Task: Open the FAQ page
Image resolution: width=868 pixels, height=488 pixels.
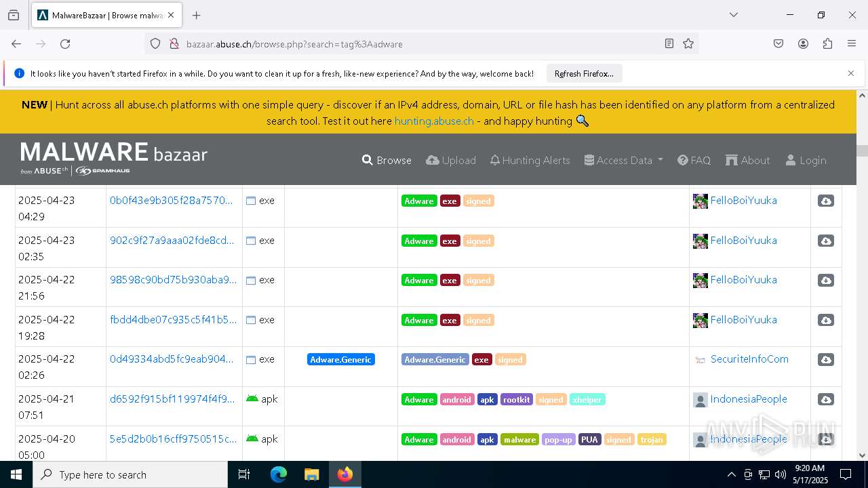Action: coord(694,160)
